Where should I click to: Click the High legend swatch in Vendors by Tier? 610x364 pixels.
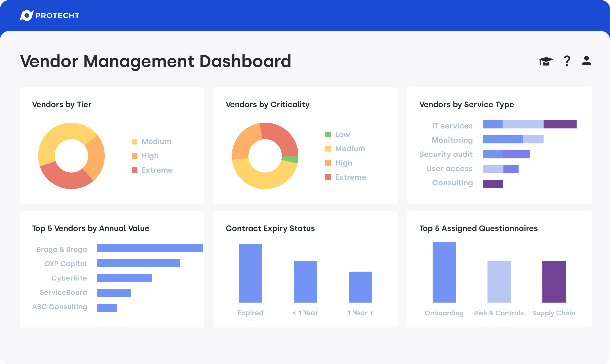coord(135,156)
